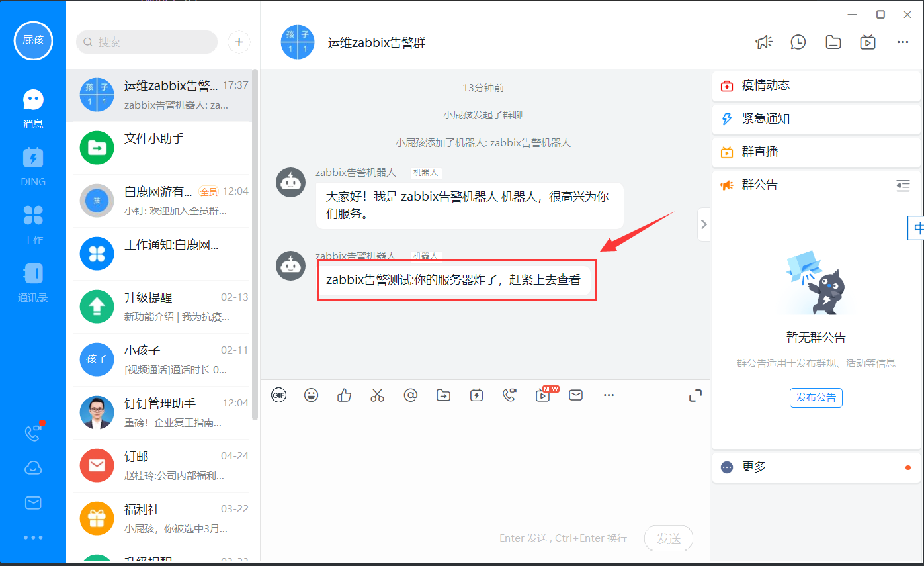Select the screenshot scissors tool
Screen dimensions: 924x566
pyautogui.click(x=377, y=395)
